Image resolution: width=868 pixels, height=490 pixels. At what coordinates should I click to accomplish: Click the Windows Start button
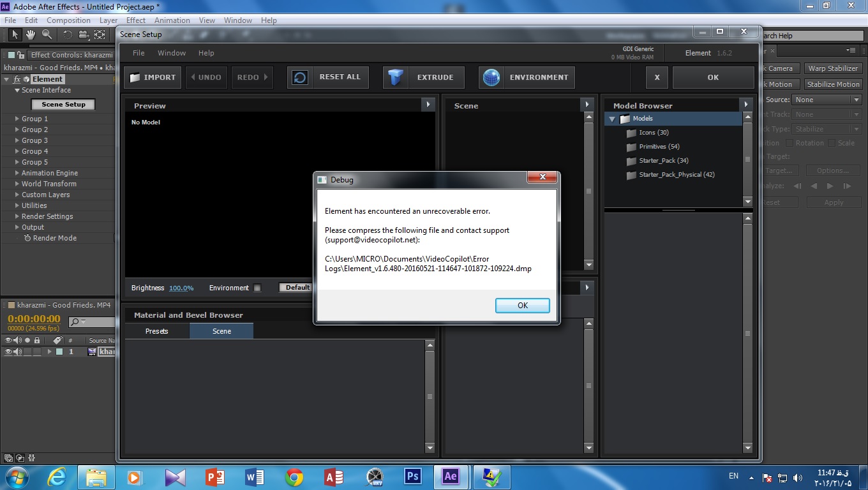click(x=17, y=477)
